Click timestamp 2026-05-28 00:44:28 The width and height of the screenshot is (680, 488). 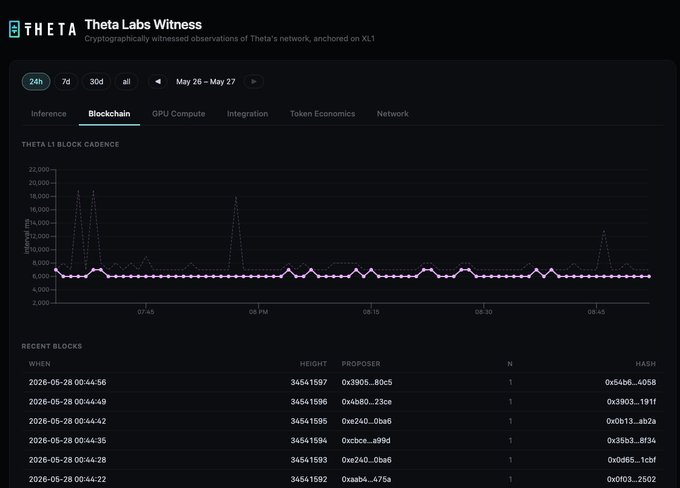pyautogui.click(x=68, y=460)
